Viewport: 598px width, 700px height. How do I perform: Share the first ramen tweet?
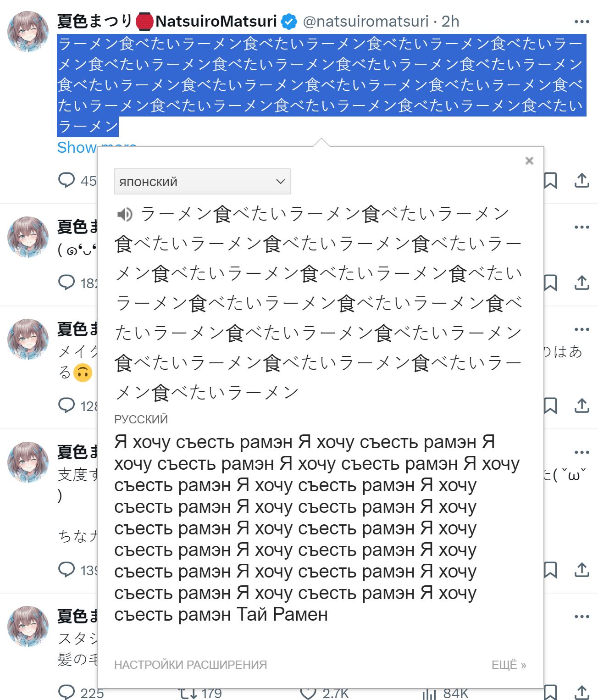click(581, 180)
